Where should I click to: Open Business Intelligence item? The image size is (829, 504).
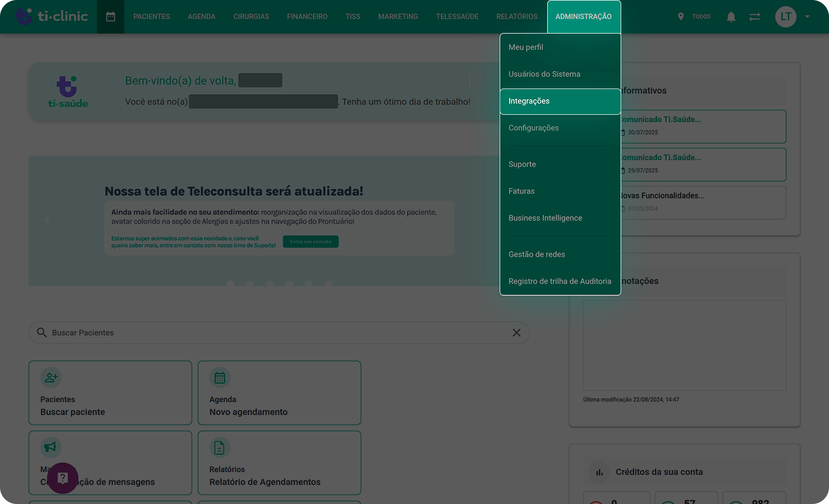click(560, 218)
